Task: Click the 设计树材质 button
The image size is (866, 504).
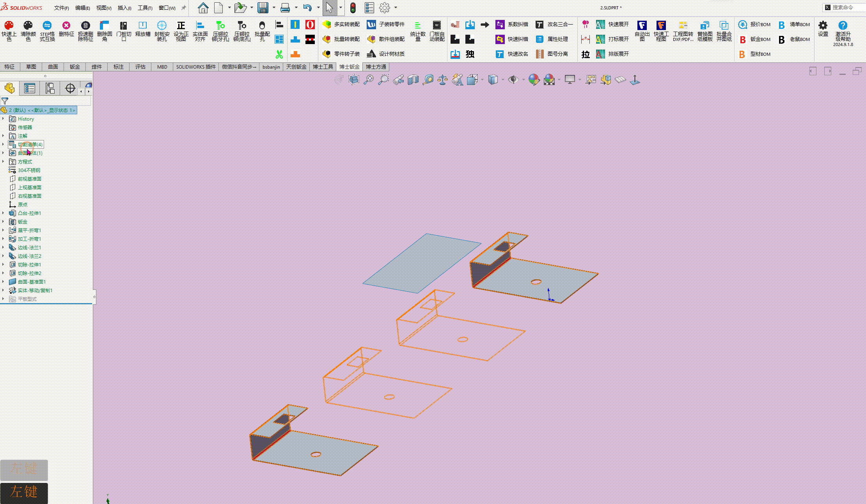Action: tap(386, 54)
